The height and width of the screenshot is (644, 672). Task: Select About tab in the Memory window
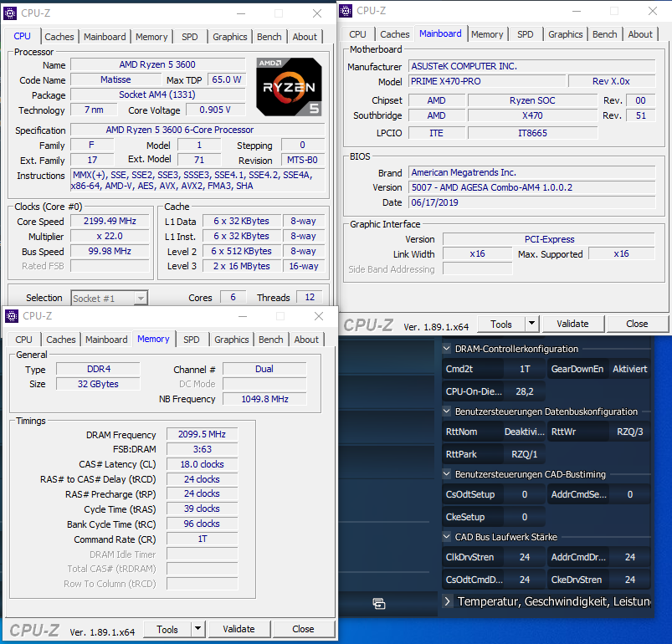(x=306, y=340)
